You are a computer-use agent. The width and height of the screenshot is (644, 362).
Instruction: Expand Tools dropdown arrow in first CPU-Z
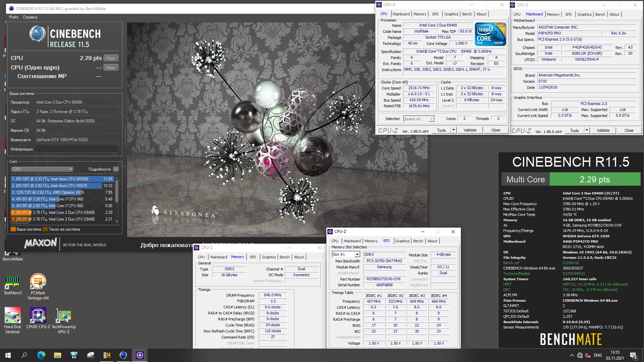click(x=453, y=130)
